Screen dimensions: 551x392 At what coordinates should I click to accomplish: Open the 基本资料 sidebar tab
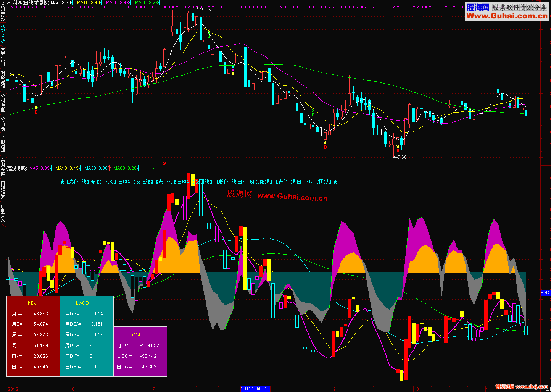(3, 57)
